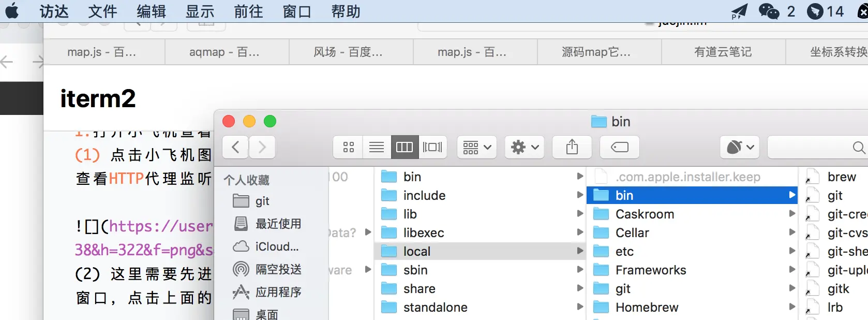Select the local folder
The width and height of the screenshot is (868, 320).
(480, 251)
